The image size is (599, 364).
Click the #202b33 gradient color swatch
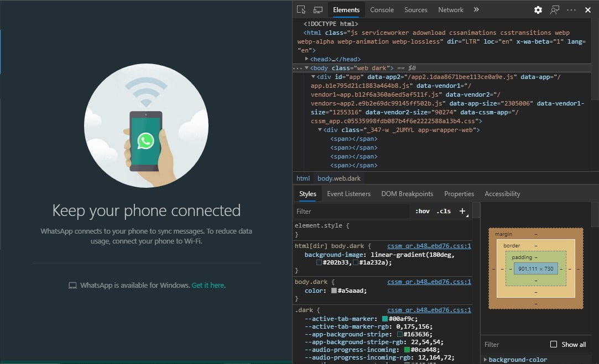[319, 262]
